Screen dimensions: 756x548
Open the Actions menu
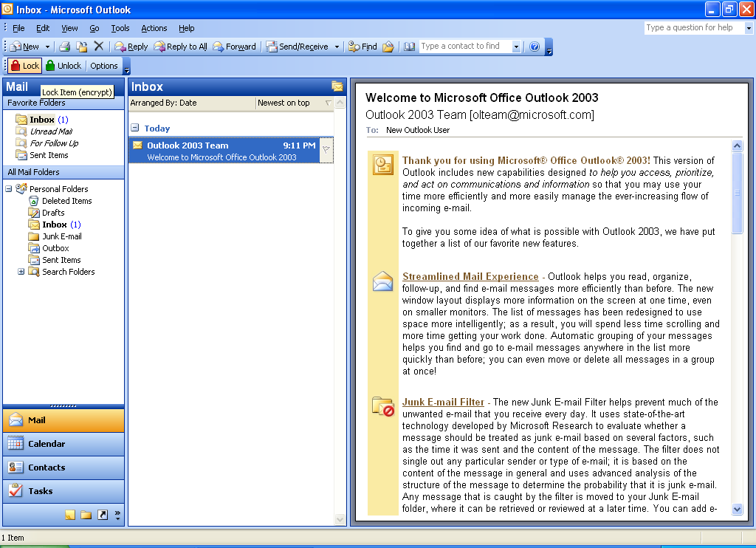[154, 28]
